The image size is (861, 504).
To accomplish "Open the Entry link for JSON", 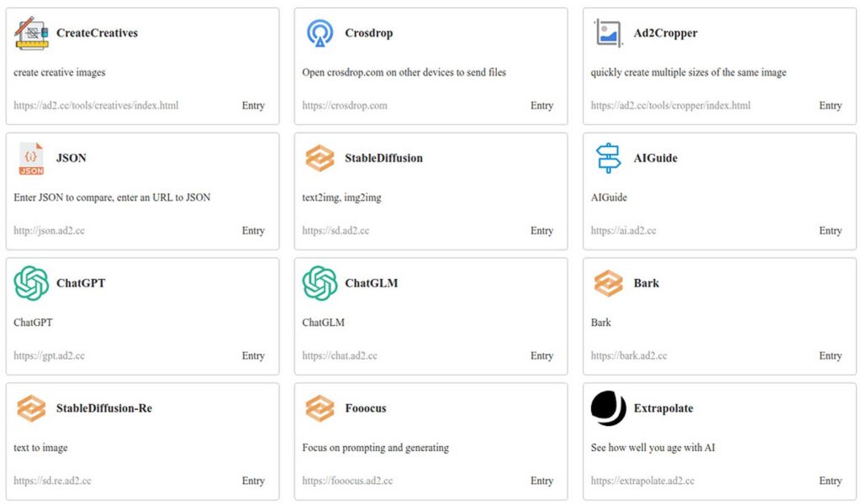I will [253, 230].
